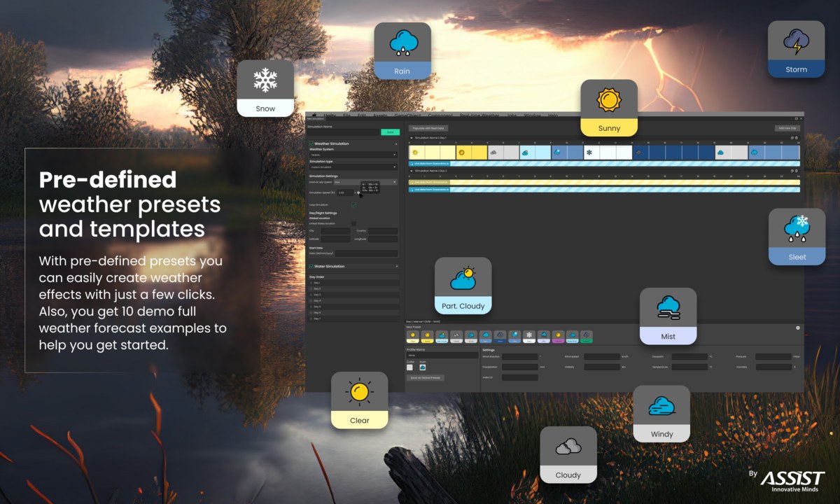The height and width of the screenshot is (504, 840).
Task: Choose the Rain preset card
Action: [402, 50]
